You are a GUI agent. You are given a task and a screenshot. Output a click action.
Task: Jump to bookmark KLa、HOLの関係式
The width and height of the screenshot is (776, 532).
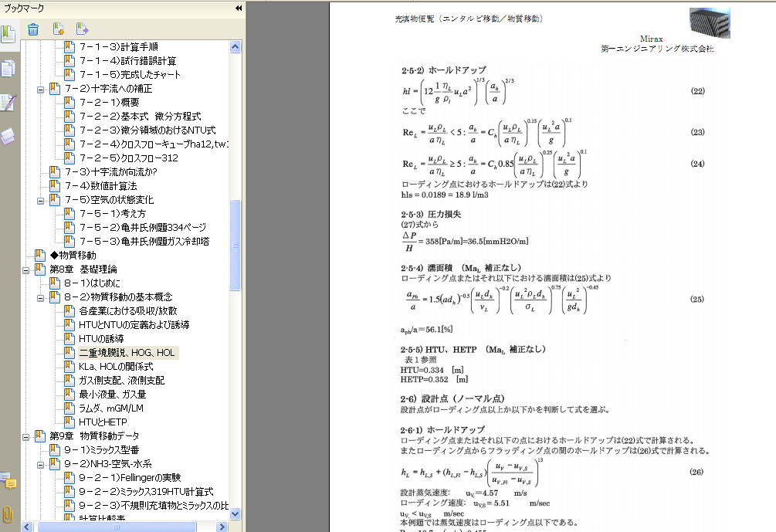point(116,366)
